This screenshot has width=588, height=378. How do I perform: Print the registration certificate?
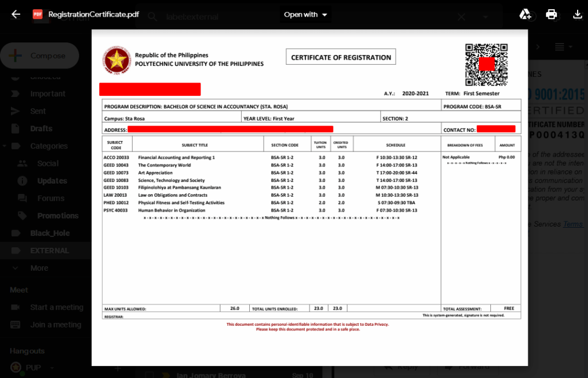tap(551, 14)
